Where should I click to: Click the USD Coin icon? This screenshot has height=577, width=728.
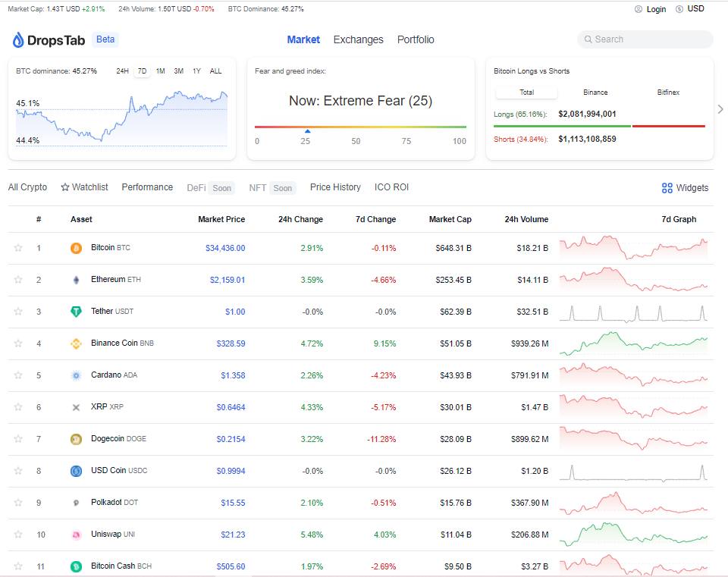click(76, 471)
